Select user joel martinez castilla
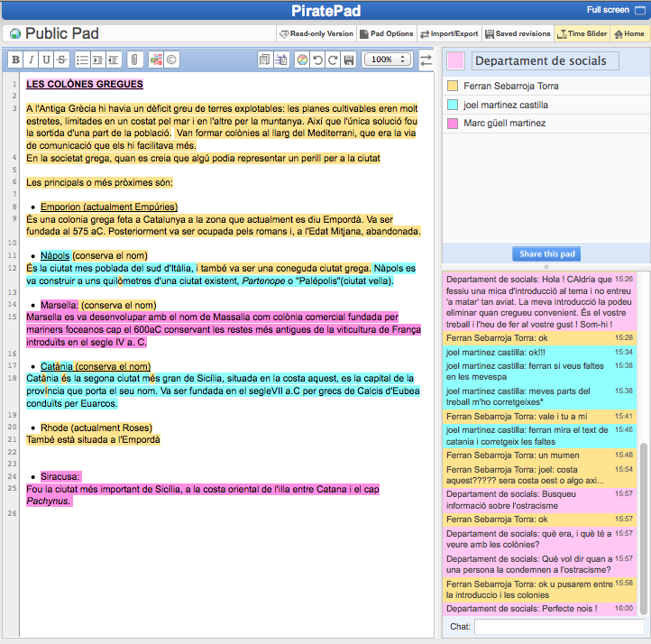Viewport: 651px width, 644px height. point(506,105)
